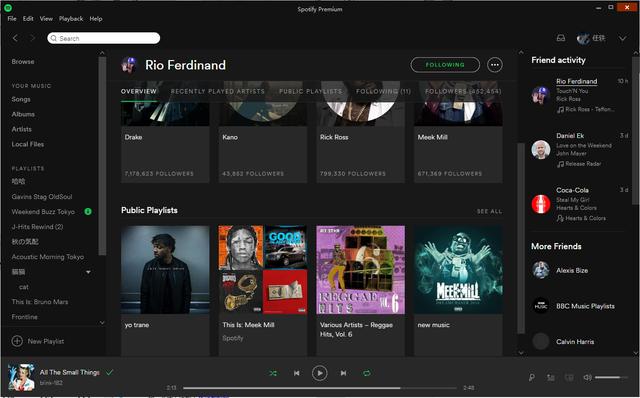Image resolution: width=640 pixels, height=398 pixels.
Task: Open the Edit menu
Action: 28,19
